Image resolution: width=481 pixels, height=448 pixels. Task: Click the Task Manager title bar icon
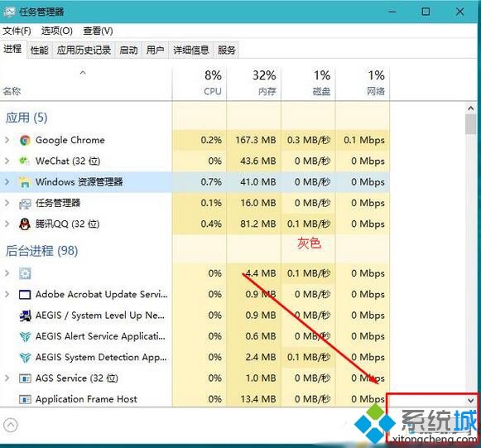10,12
